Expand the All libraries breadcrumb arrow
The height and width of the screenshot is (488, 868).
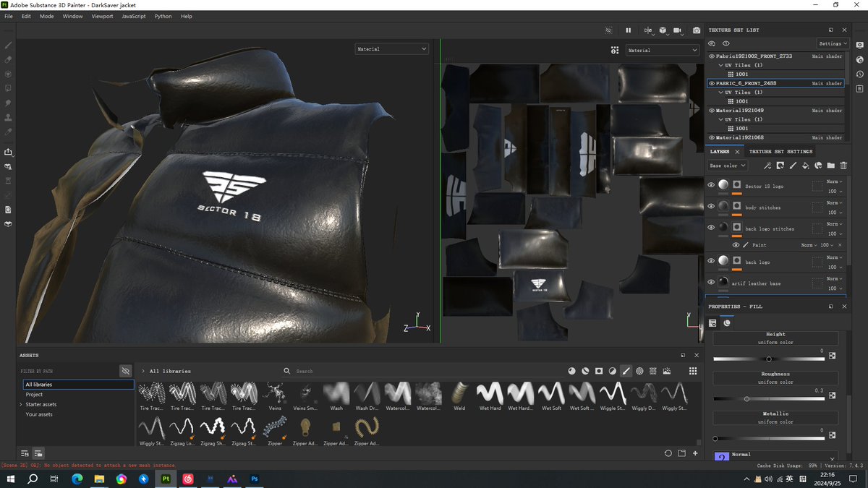coord(143,371)
